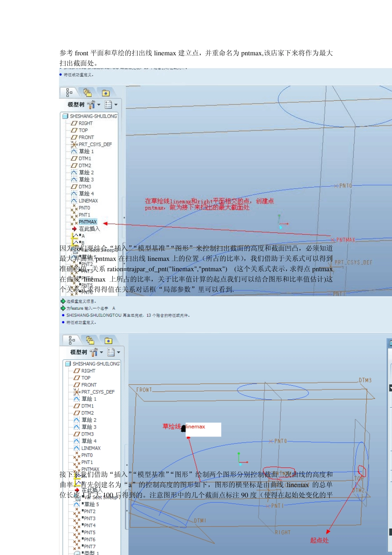This screenshot has height=555, width=392.
Task: Select graph feature A in model tree
Action: (83, 236)
